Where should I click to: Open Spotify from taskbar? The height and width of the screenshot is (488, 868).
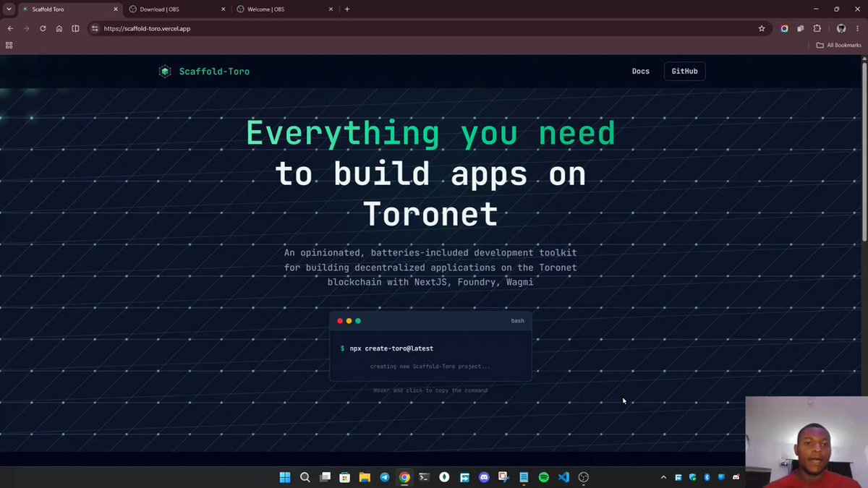pos(544,477)
